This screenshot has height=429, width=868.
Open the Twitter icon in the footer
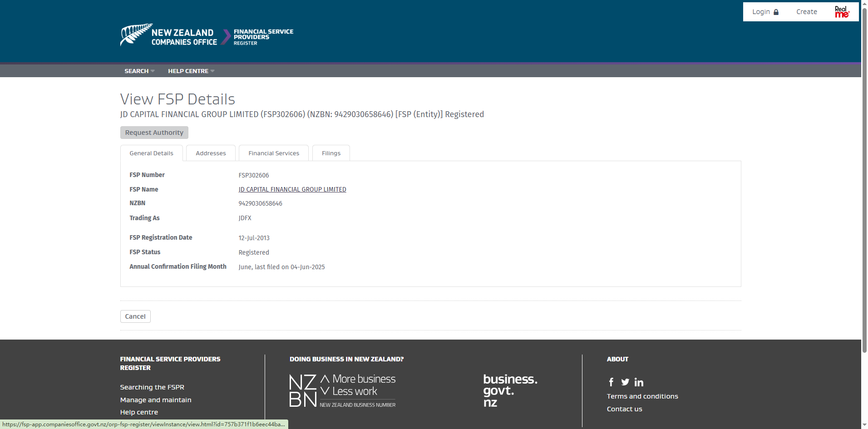625,382
